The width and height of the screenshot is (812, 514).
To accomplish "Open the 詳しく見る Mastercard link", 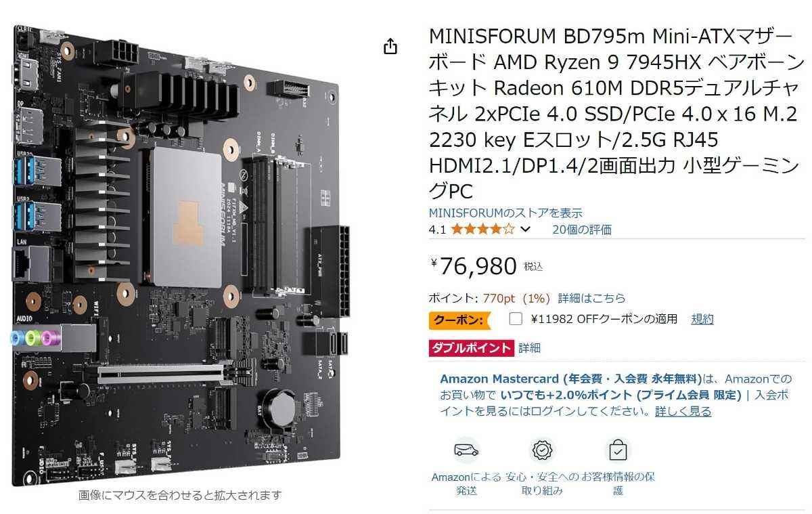I will (x=683, y=411).
